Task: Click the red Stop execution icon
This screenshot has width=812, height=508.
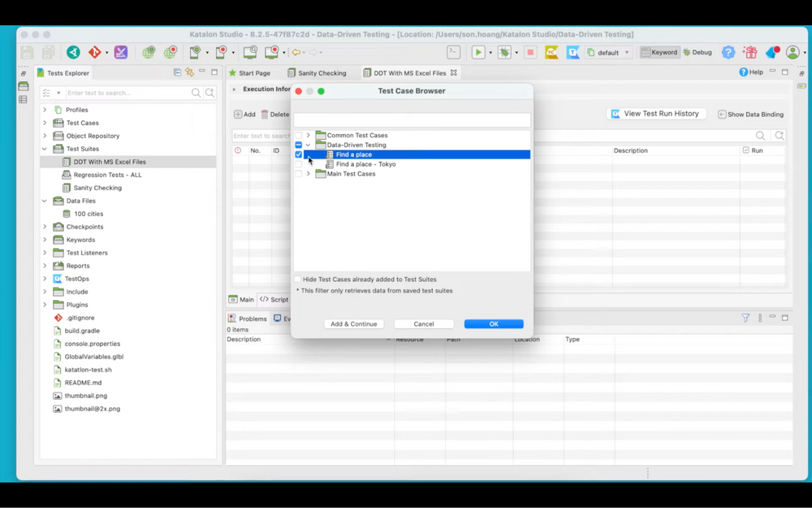Action: 530,51
